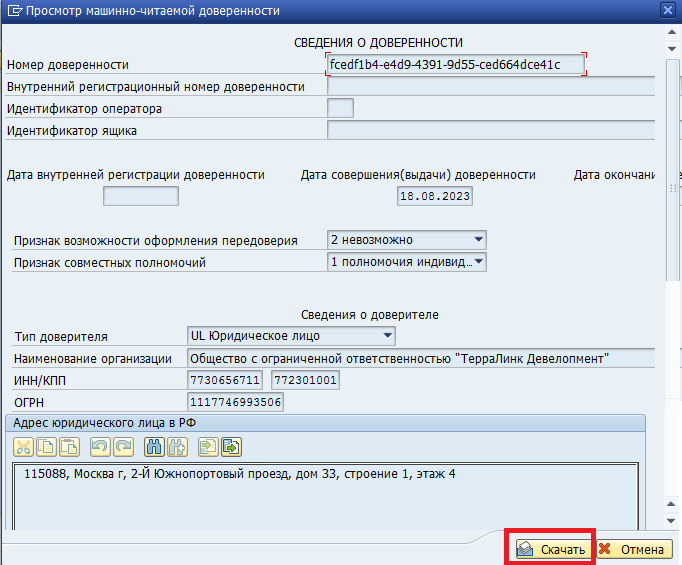Click the Cut scissors icon in address editor
682x565 pixels.
point(24,446)
